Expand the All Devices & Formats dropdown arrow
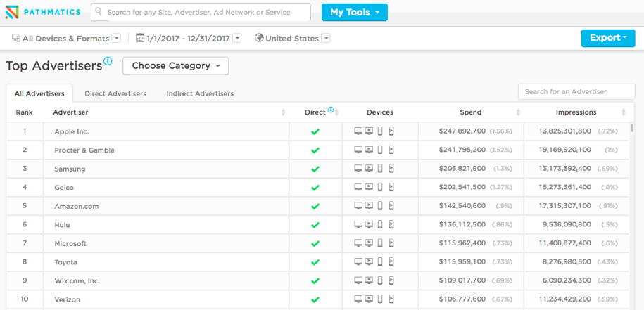 [x=116, y=38]
